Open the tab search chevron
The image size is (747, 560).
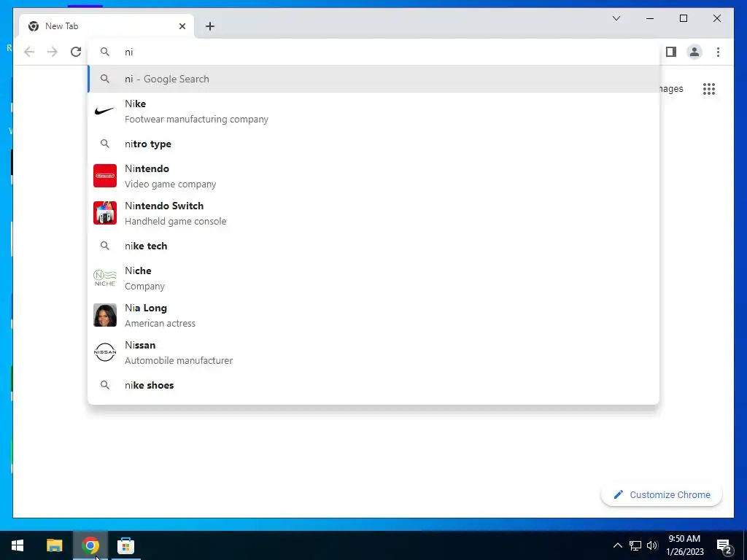(x=616, y=18)
